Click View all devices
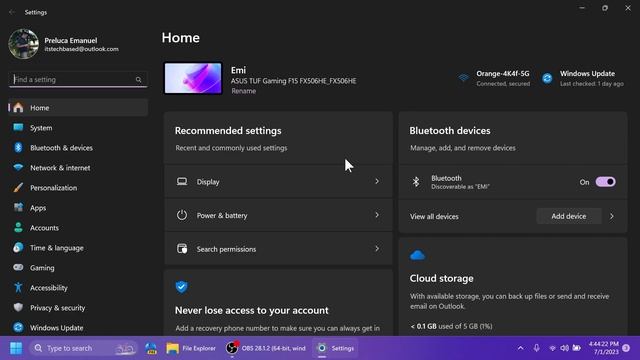 [x=434, y=216]
